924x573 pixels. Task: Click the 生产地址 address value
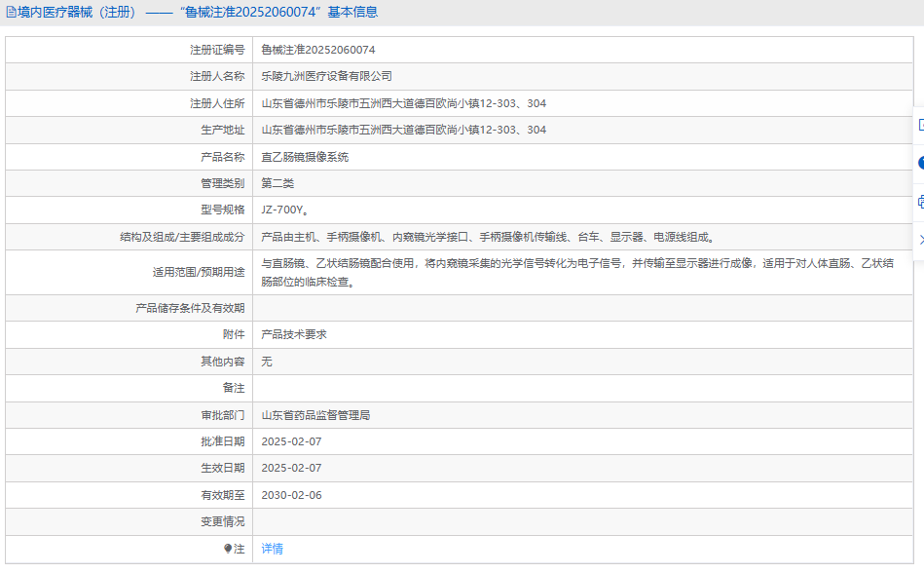pos(404,130)
